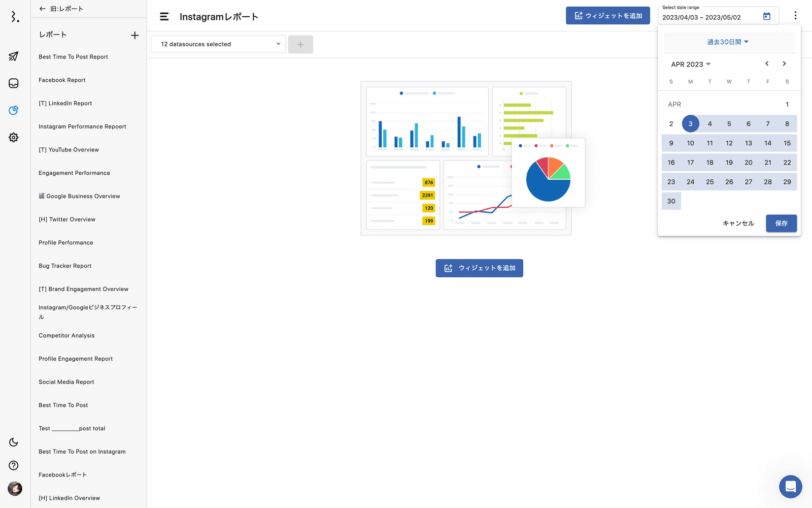Screen dimensions: 812x508
Task: Toggle the hamburger menu beside Instagramレポート
Action: pyautogui.click(x=164, y=17)
